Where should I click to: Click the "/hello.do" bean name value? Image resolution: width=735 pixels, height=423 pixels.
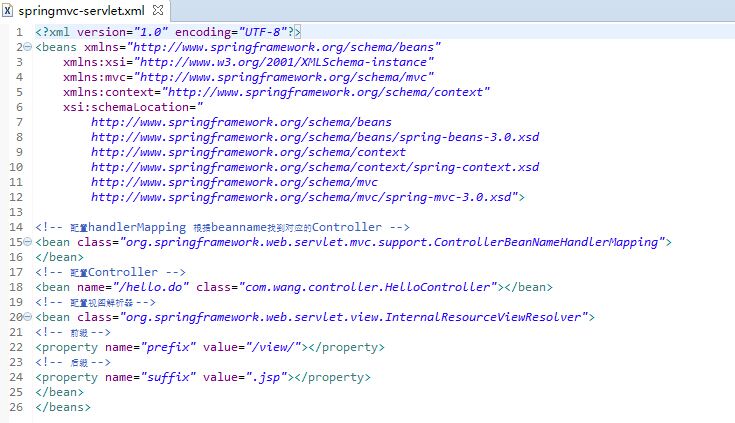pyautogui.click(x=151, y=287)
